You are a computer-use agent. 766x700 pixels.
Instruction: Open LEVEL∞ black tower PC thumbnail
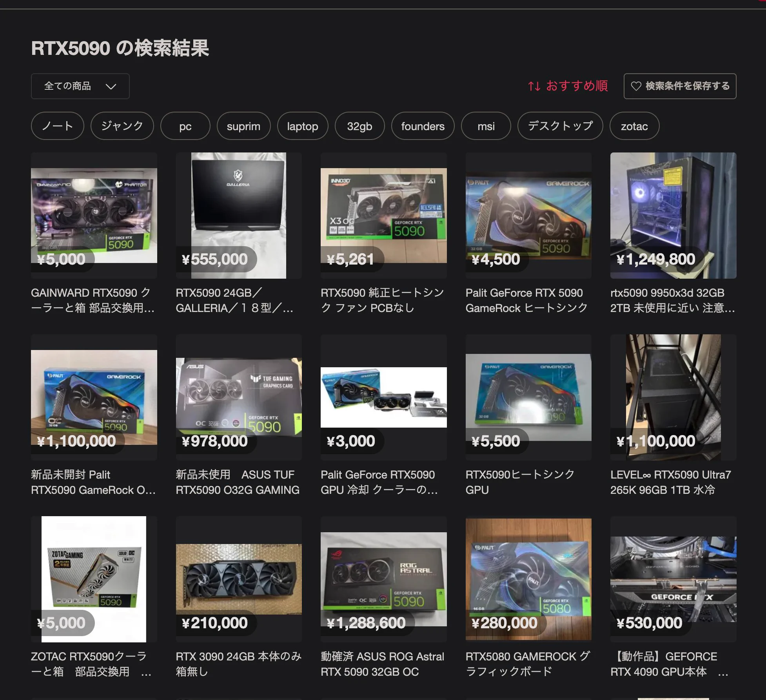point(673,397)
